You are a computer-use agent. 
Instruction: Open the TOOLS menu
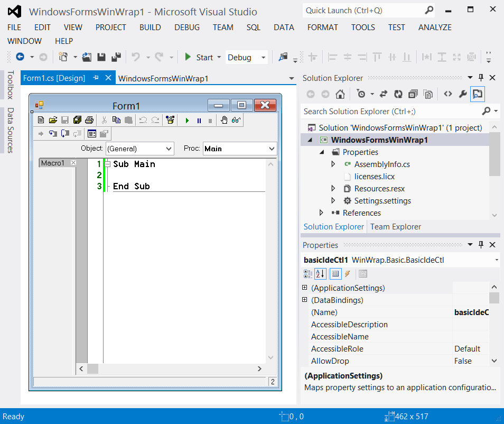click(x=363, y=27)
